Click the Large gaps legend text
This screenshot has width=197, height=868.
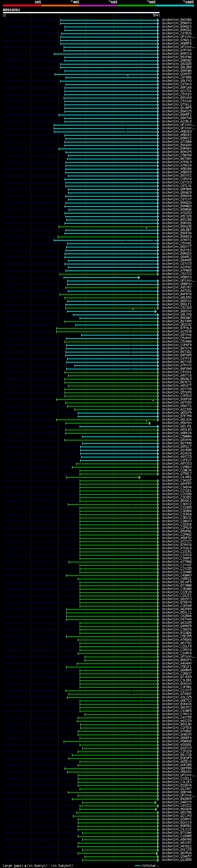tap(38, 865)
